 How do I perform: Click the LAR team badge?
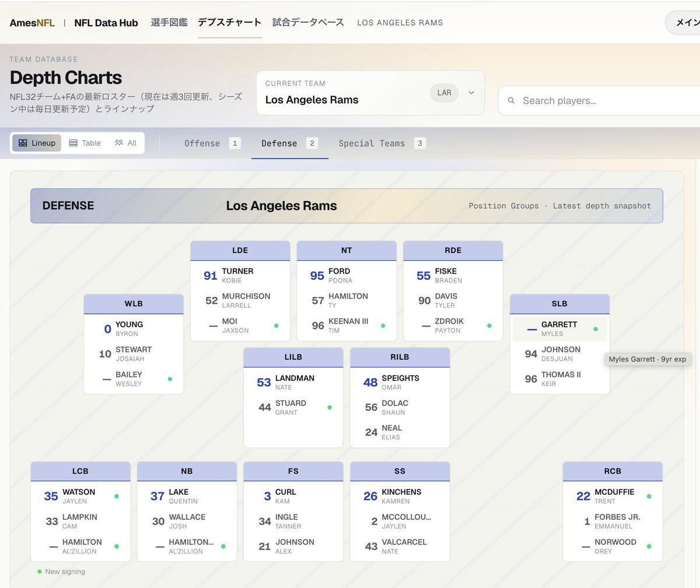pos(444,93)
